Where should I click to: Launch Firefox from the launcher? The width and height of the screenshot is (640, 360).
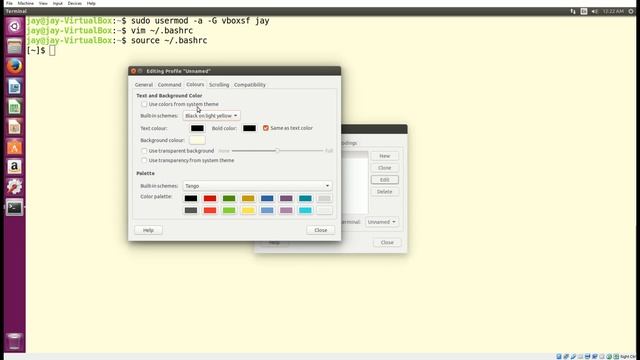pyautogui.click(x=14, y=66)
